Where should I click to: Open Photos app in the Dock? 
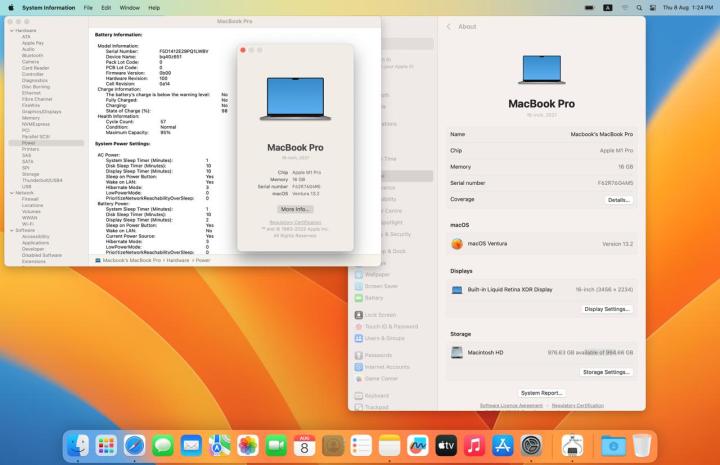(248, 445)
